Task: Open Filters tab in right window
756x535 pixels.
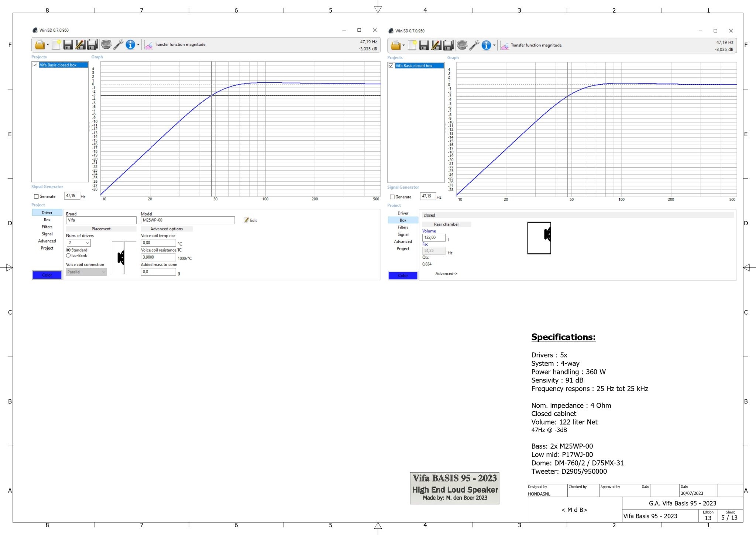Action: click(x=403, y=227)
